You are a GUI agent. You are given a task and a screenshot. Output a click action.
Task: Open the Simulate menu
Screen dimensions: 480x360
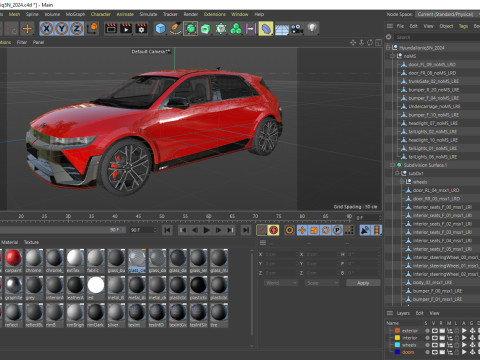point(148,14)
